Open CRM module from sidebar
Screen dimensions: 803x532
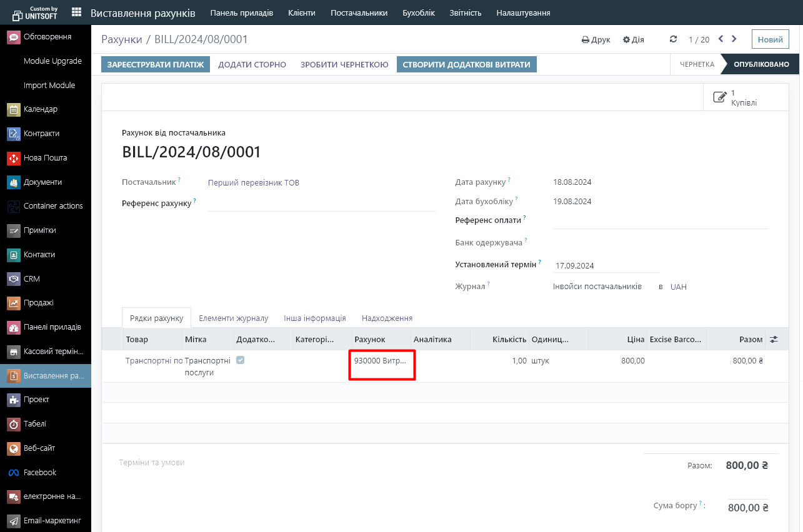coord(14,279)
